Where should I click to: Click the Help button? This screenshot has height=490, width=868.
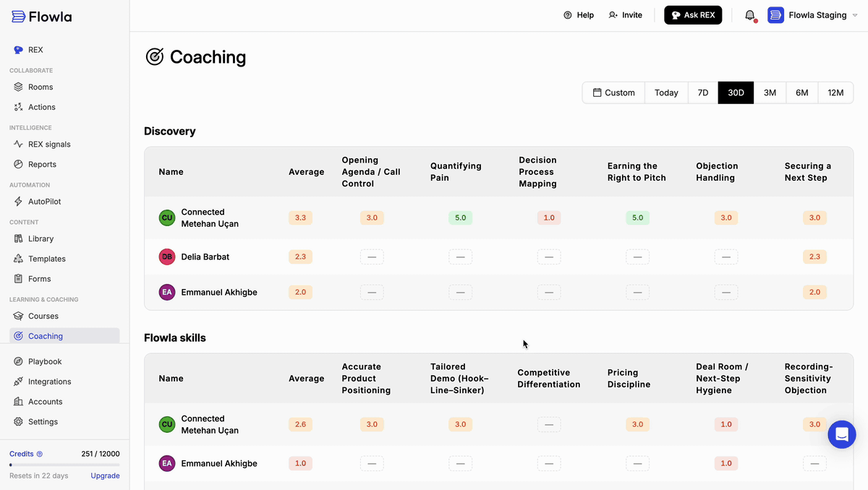pos(579,15)
